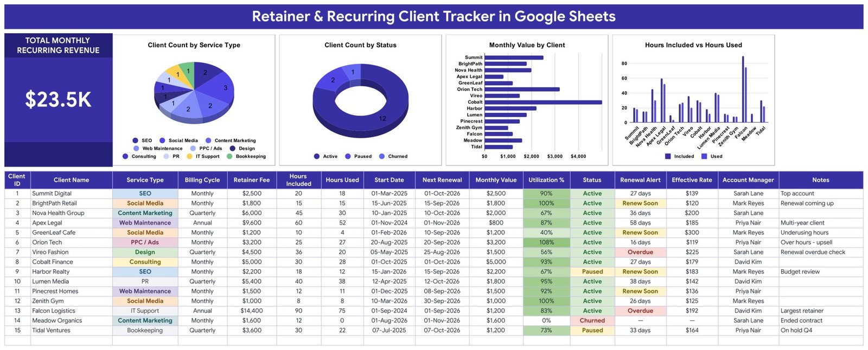This screenshot has height=350, width=868.
Task: Click the 108% utilization cell
Action: coord(546,243)
